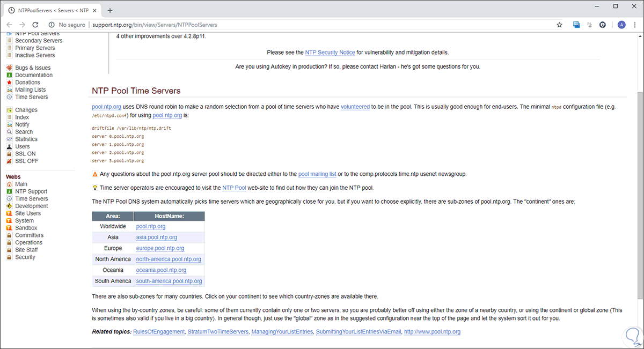Open asia.pool.ntp.org hostname link
Viewport: 644px width, 349px height.
(157, 237)
